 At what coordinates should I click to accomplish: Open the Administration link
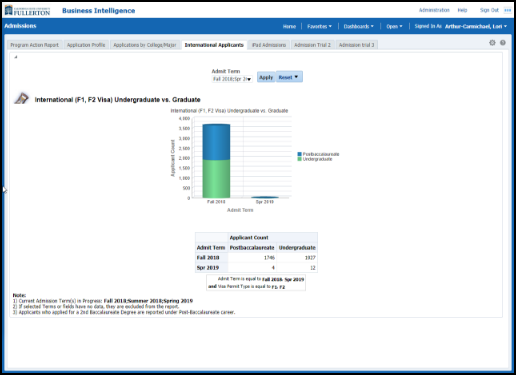pyautogui.click(x=434, y=10)
